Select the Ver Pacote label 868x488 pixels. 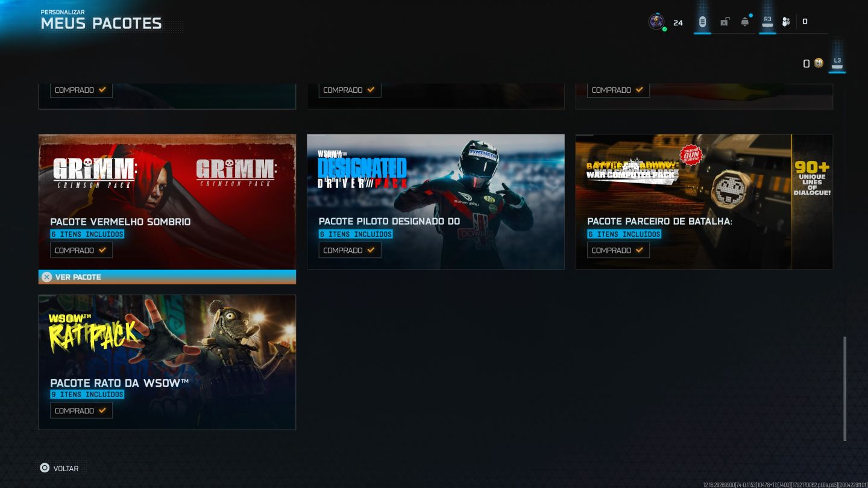point(78,277)
